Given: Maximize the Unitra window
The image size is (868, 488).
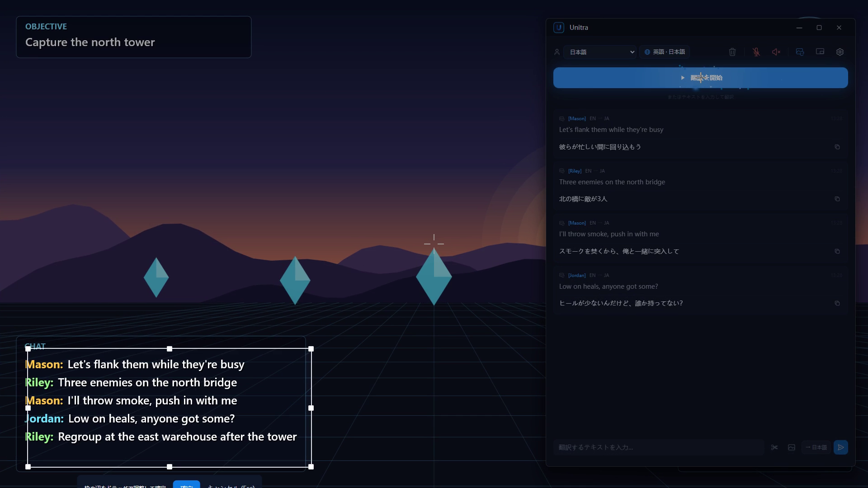Looking at the screenshot, I should 819,28.
